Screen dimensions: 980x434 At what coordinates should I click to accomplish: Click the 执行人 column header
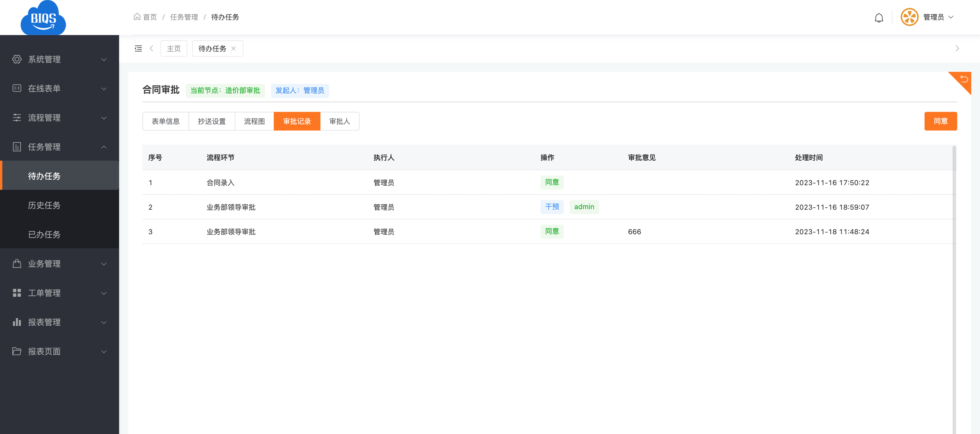click(384, 158)
